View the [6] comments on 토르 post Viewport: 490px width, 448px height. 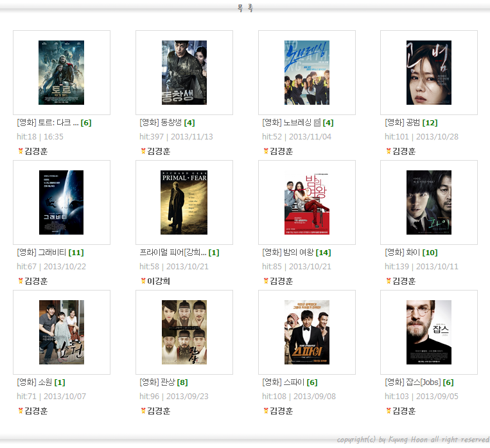pyautogui.click(x=86, y=123)
